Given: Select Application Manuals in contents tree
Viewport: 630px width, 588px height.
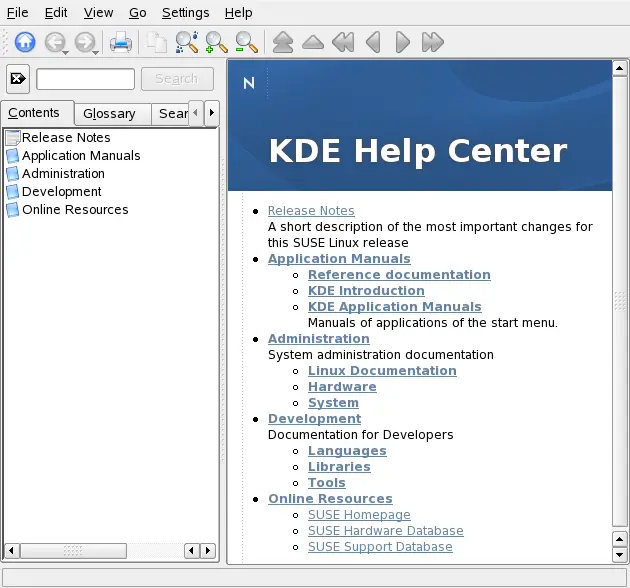Looking at the screenshot, I should click(x=81, y=156).
